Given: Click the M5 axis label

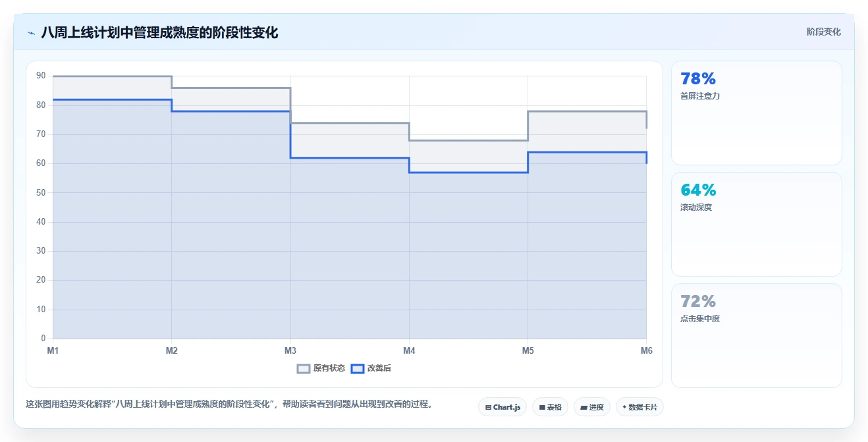Looking at the screenshot, I should click(x=528, y=350).
